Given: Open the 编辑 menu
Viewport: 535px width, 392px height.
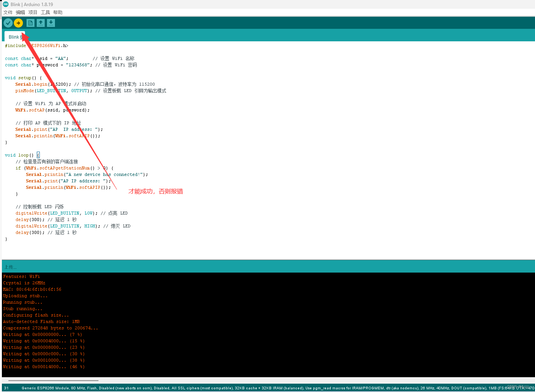Looking at the screenshot, I should click(20, 12).
